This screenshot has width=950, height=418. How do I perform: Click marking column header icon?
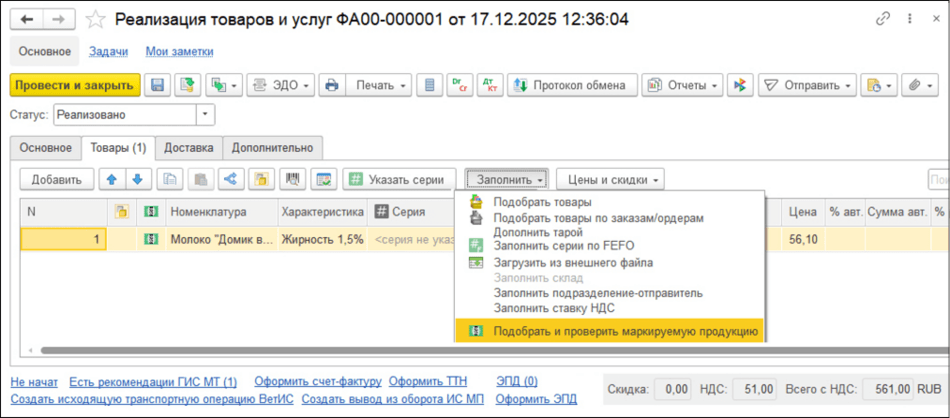[x=149, y=211]
